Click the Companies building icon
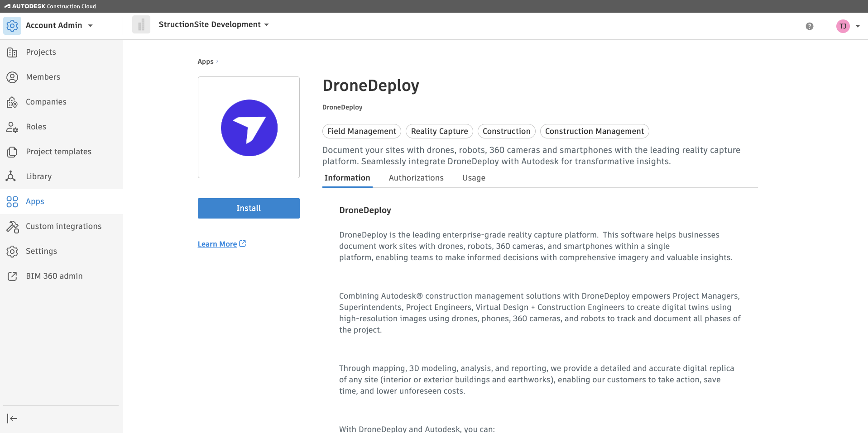 coord(12,102)
